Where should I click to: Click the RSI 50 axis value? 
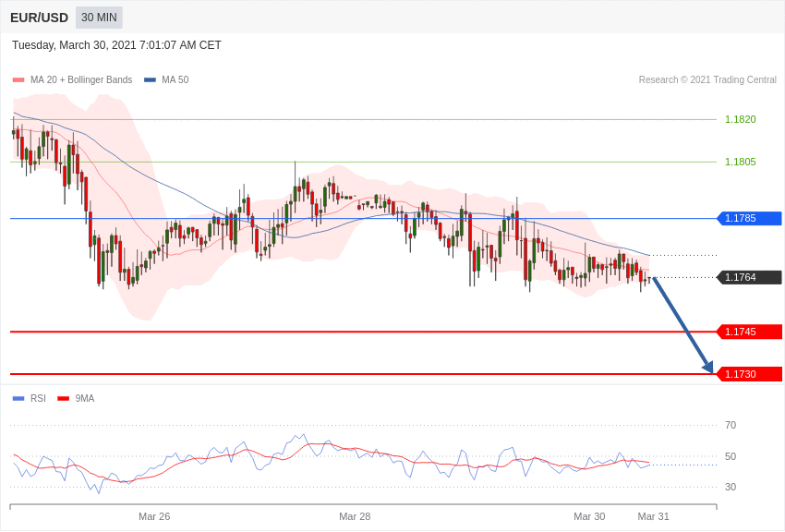(x=731, y=456)
